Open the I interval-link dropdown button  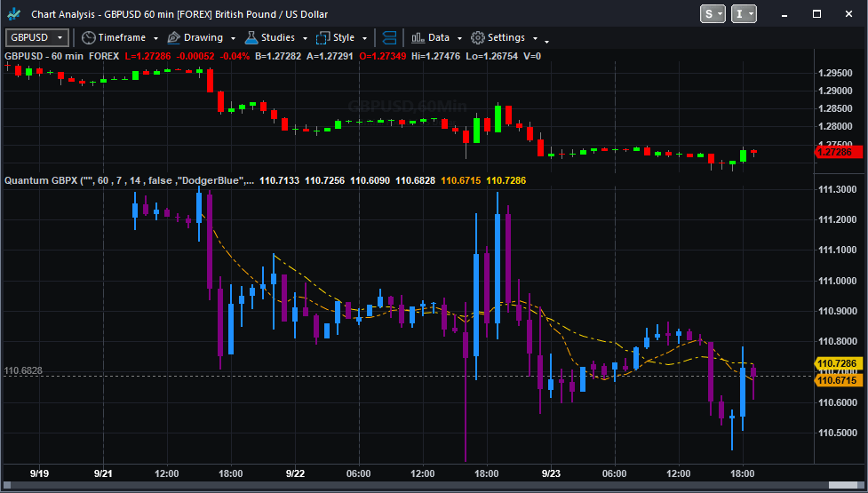click(744, 14)
